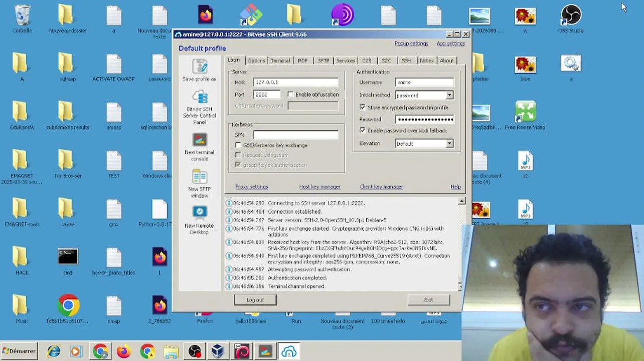
Task: Open Bitvise SSH Server Control Panel
Action: click(x=199, y=108)
